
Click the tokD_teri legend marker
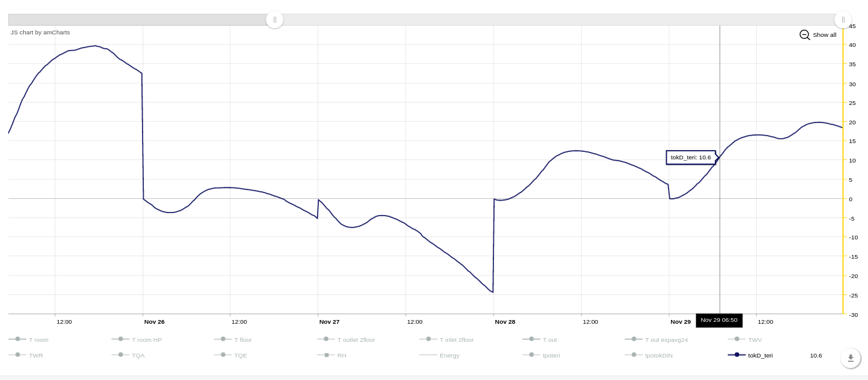click(737, 355)
